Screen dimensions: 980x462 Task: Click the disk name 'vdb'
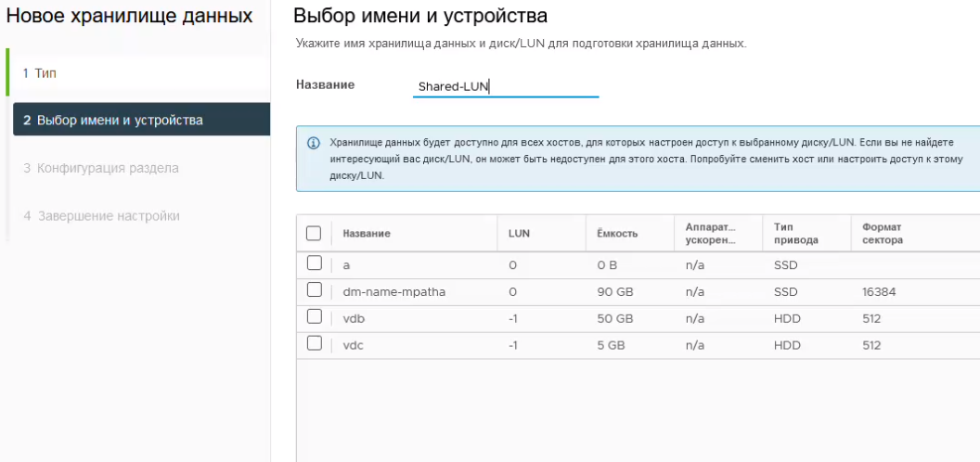click(354, 319)
